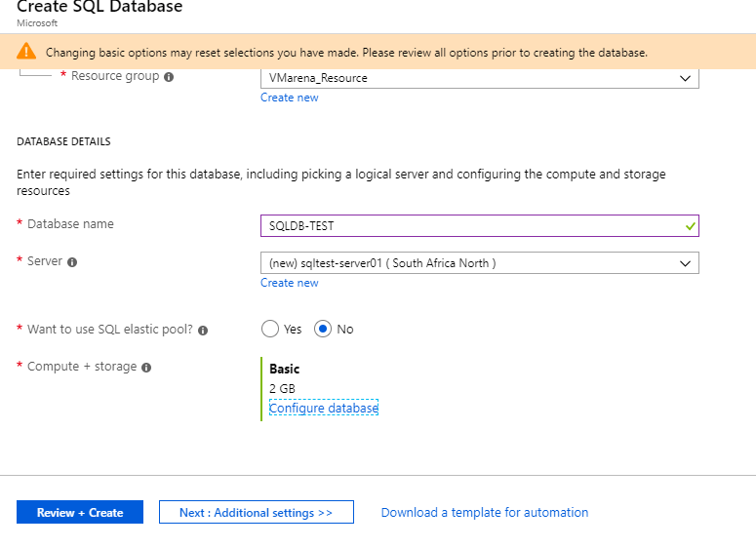Click the Review + Create button
The image size is (756, 548).
pyautogui.click(x=80, y=512)
